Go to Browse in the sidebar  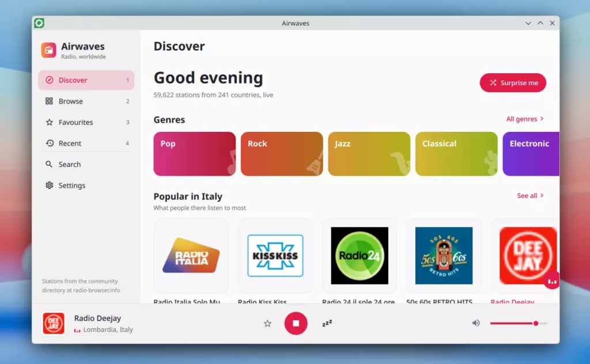click(86, 101)
